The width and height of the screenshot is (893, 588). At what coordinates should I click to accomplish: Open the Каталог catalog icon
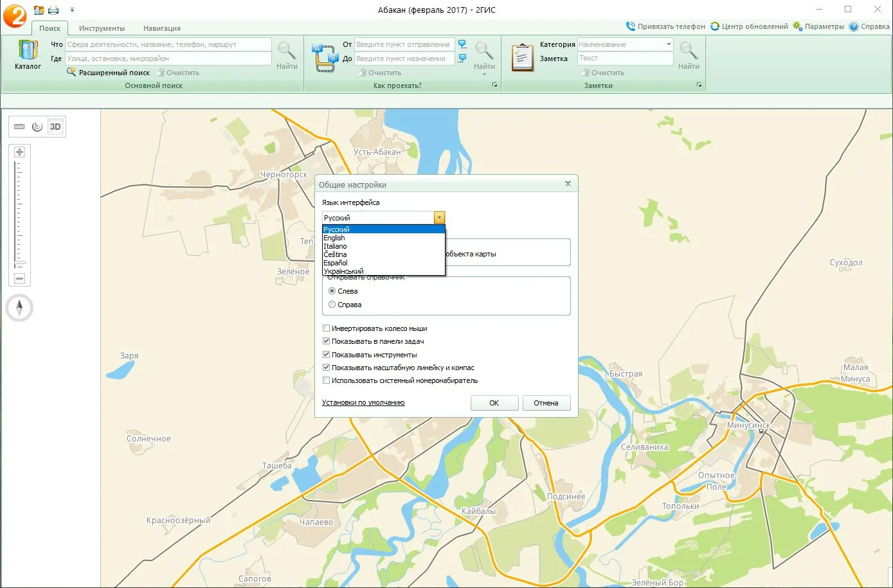coord(28,54)
